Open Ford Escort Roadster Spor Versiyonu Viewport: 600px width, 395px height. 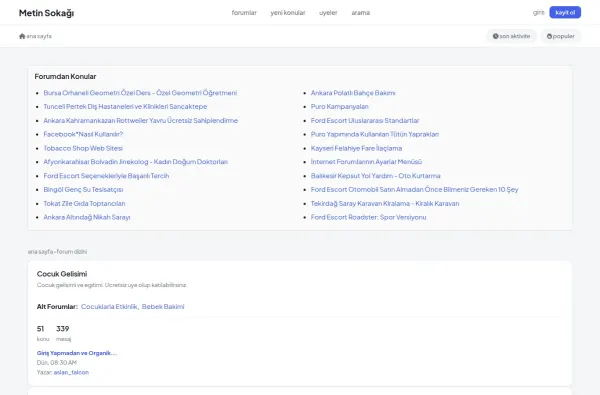[368, 217]
